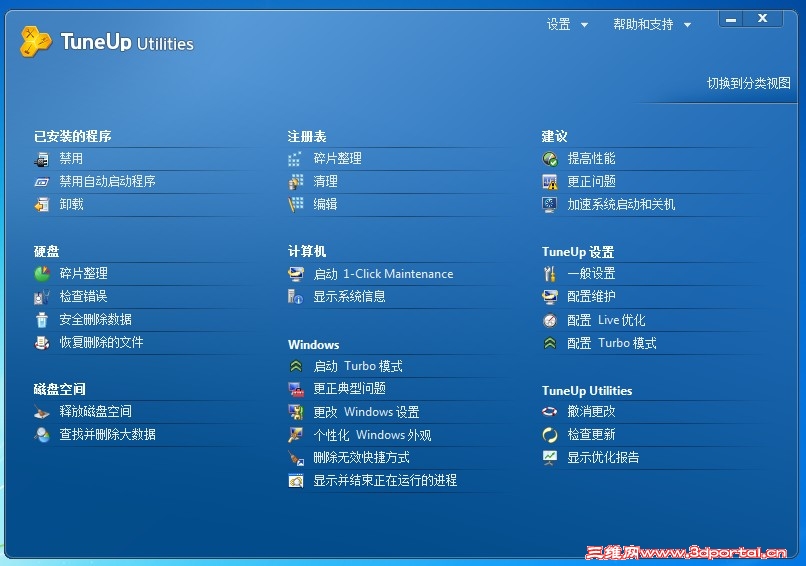Viewport: 806px width, 566px height.
Task: Click the 显示系统信息 icon
Action: click(x=295, y=297)
